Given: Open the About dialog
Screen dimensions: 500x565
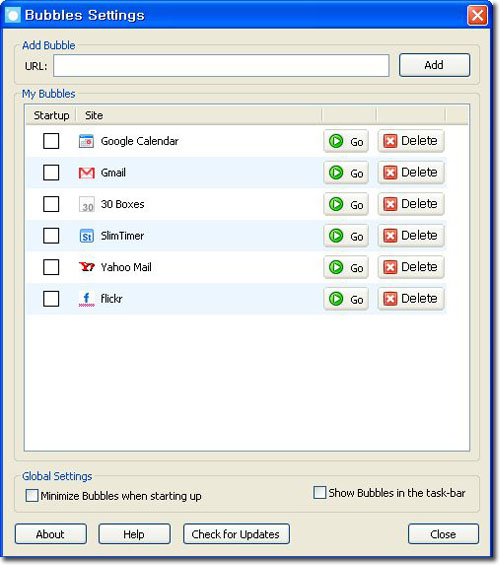Looking at the screenshot, I should point(50,534).
